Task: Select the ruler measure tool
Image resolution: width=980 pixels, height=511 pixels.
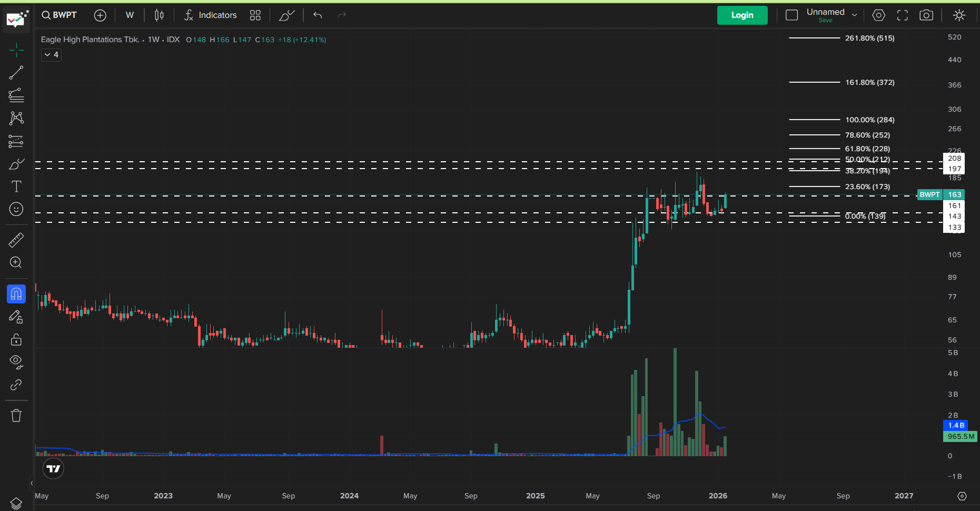Action: click(x=16, y=240)
